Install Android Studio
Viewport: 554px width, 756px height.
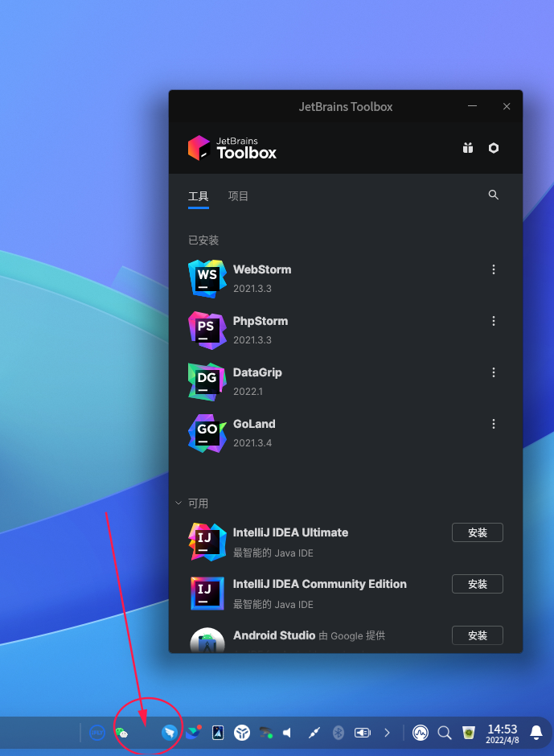tap(478, 635)
